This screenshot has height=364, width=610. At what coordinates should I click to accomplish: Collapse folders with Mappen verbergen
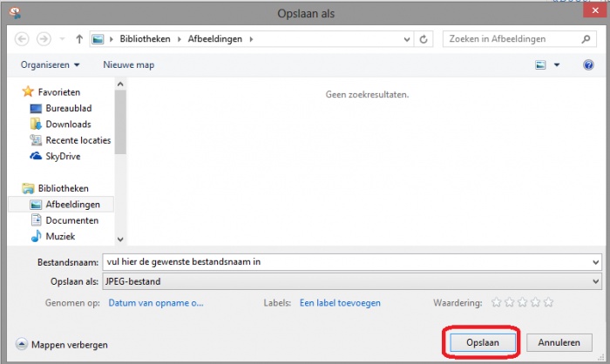pos(62,345)
